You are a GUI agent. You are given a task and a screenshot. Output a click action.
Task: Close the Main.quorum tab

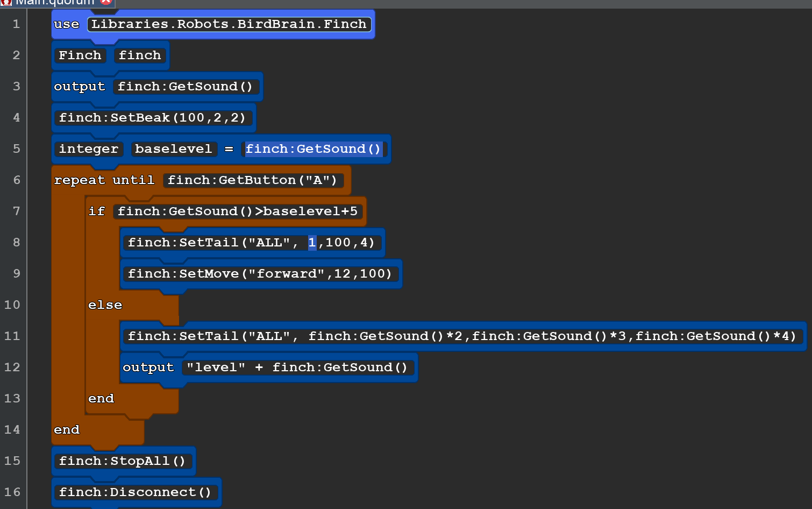tap(105, 3)
